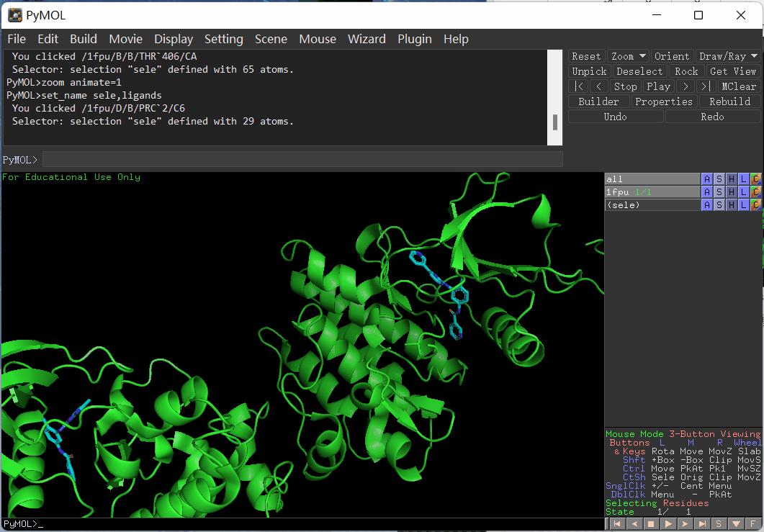Viewport: 764px width, 532px height.
Task: Open the Label (L) menu for 1fpu
Action: coord(743,192)
